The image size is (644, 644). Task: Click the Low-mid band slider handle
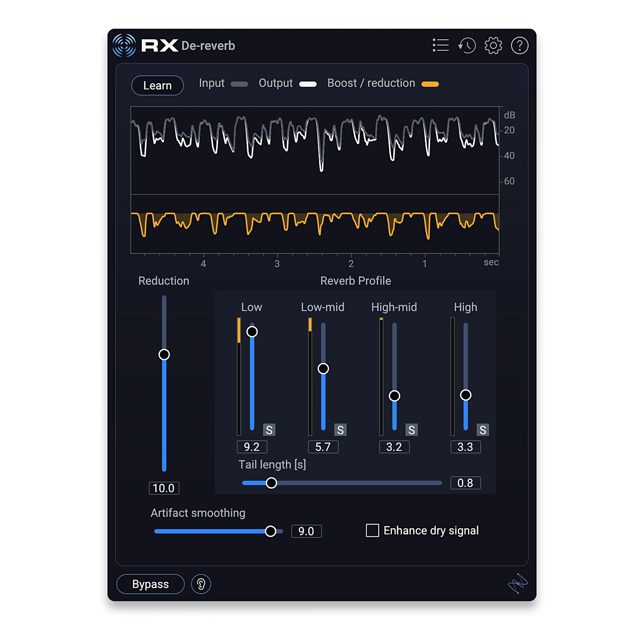323,368
